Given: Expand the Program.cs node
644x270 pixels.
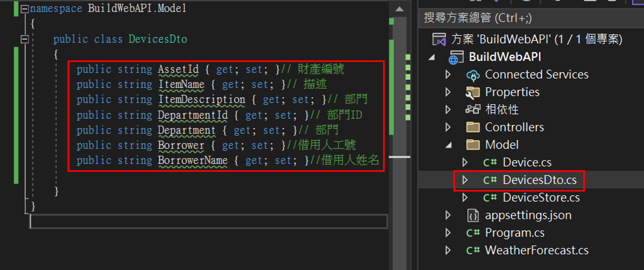Looking at the screenshot, I should 448,233.
